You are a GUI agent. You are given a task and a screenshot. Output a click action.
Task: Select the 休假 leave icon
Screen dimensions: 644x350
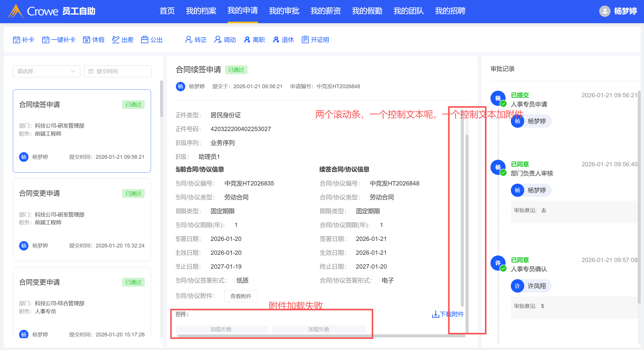click(x=87, y=40)
